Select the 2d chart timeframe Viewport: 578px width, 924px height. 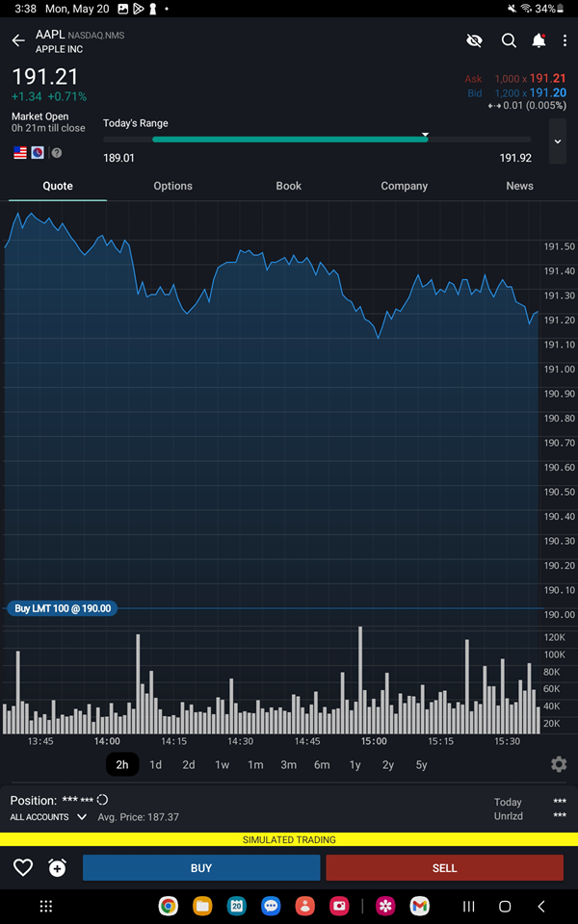[x=189, y=765]
